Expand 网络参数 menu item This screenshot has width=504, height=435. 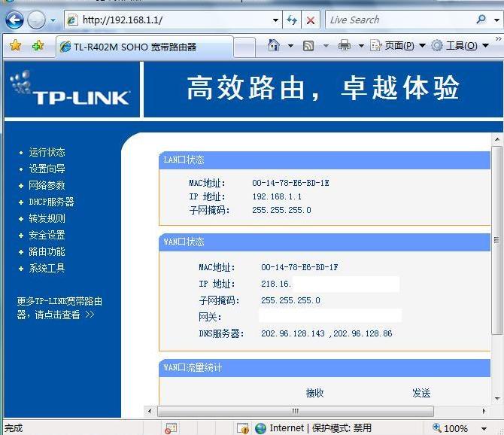point(47,185)
